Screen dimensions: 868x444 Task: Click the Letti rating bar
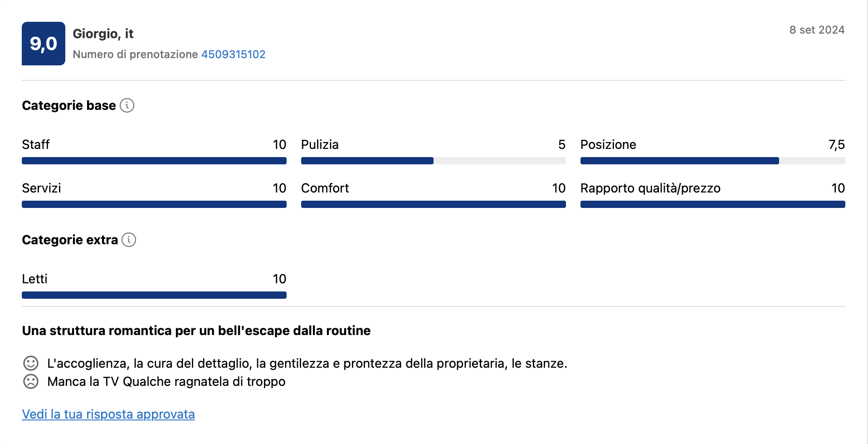[154, 295]
